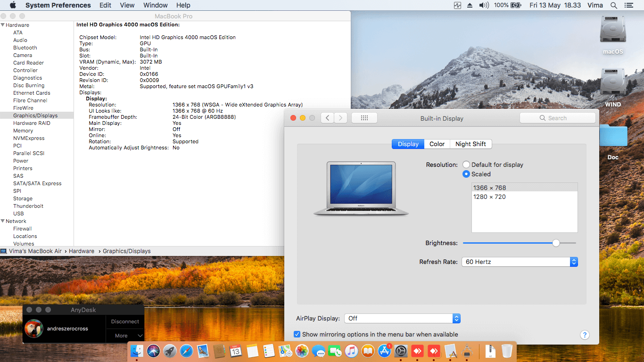Collapse the Hardware tree section
This screenshot has height=362, width=644.
pos(3,25)
